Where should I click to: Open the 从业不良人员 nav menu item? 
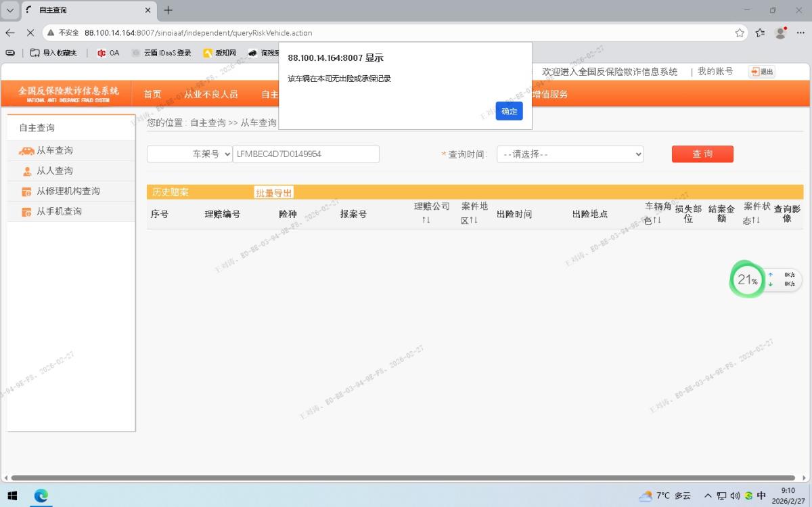pyautogui.click(x=211, y=94)
